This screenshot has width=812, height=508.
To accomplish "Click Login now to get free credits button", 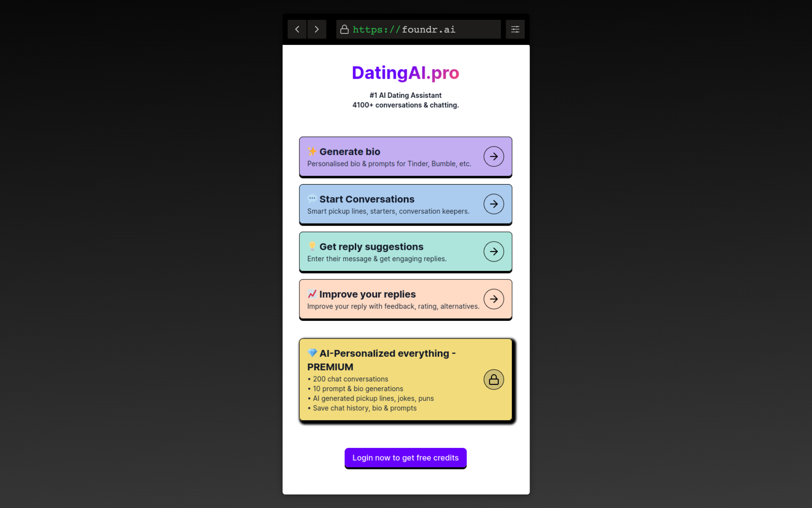I will (x=405, y=457).
